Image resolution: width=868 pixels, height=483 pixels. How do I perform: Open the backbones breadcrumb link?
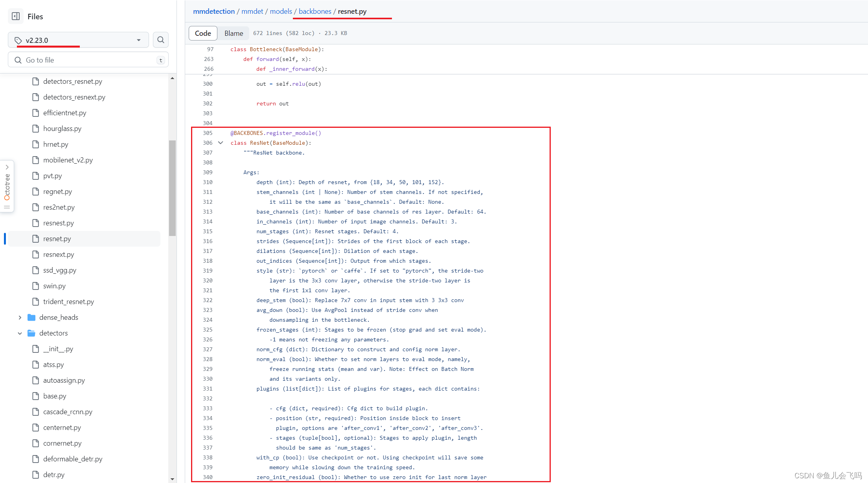(x=314, y=11)
